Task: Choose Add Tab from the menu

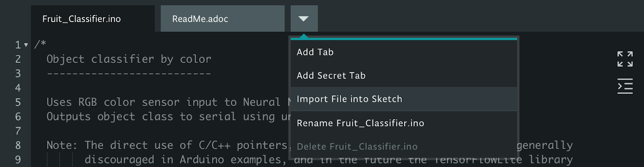Action: [x=404, y=52]
